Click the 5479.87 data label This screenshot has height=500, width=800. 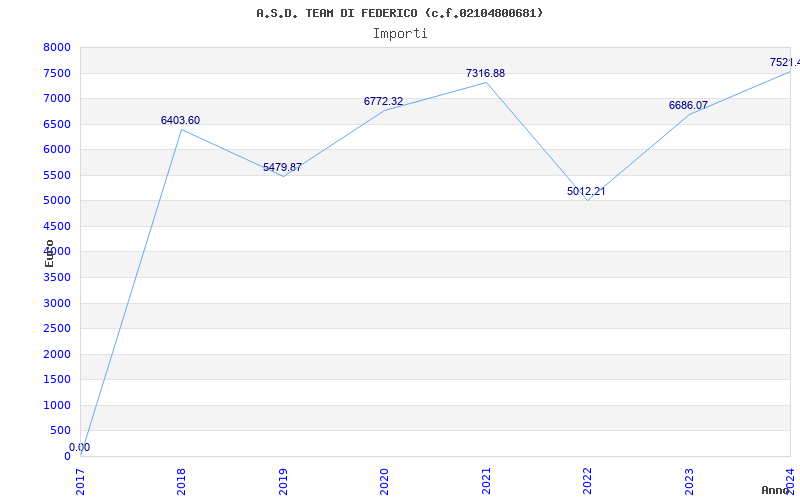click(282, 167)
